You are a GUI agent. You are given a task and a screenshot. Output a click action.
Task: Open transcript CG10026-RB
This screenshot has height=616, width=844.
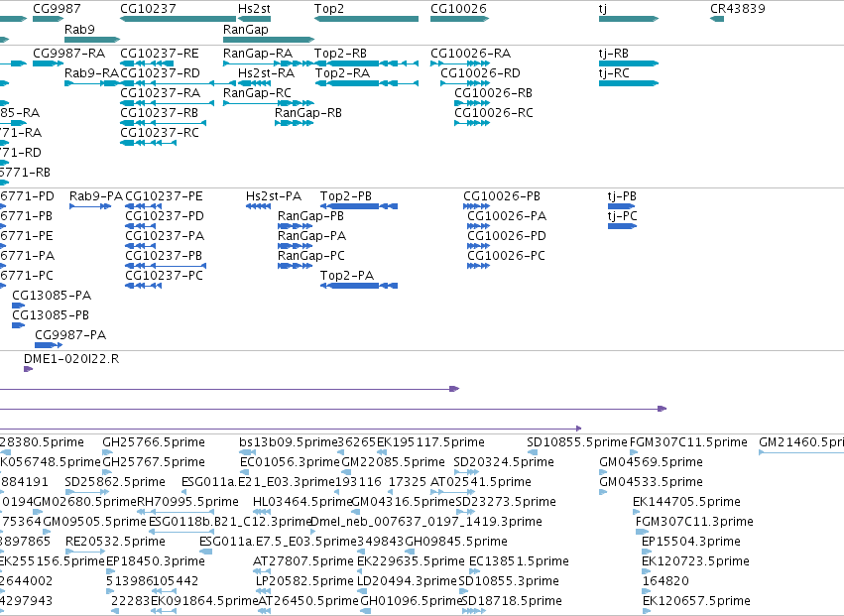(x=494, y=93)
